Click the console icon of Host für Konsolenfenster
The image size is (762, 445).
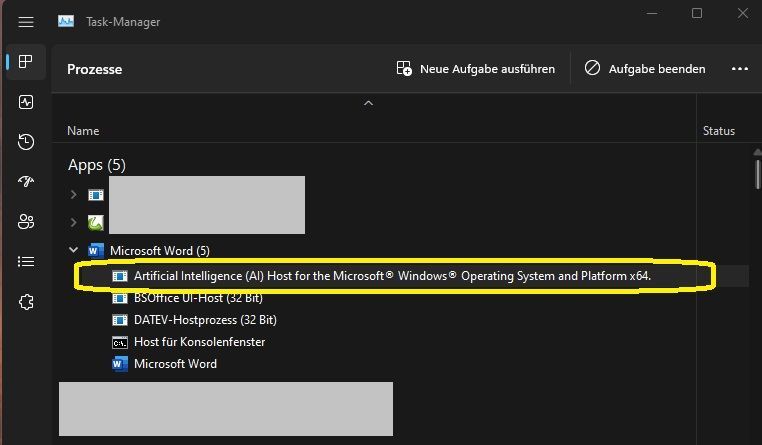coord(120,342)
